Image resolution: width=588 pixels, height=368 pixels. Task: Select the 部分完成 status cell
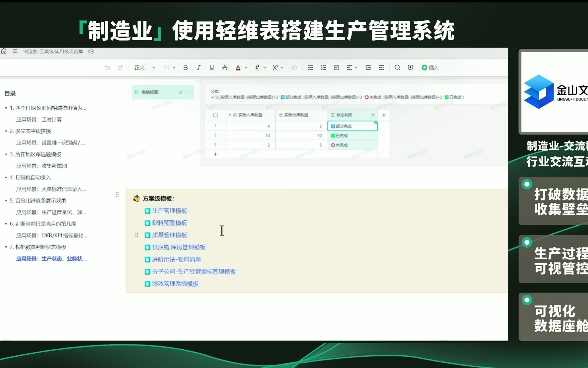click(353, 126)
